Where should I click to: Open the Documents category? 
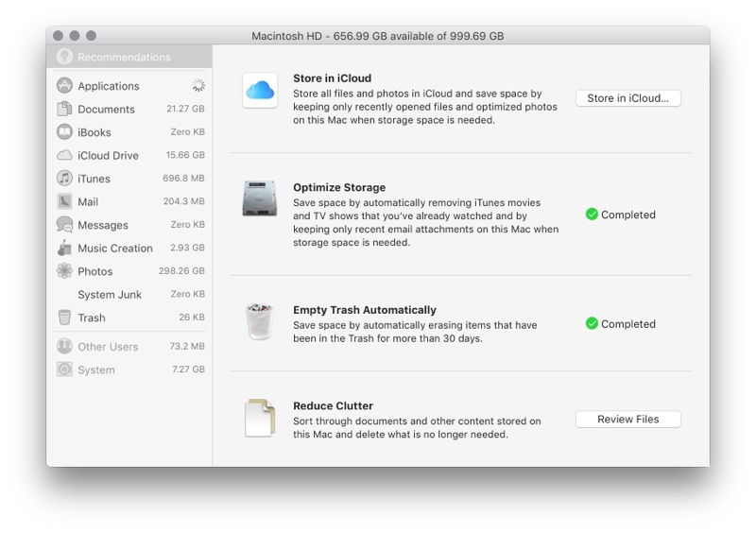coord(130,109)
